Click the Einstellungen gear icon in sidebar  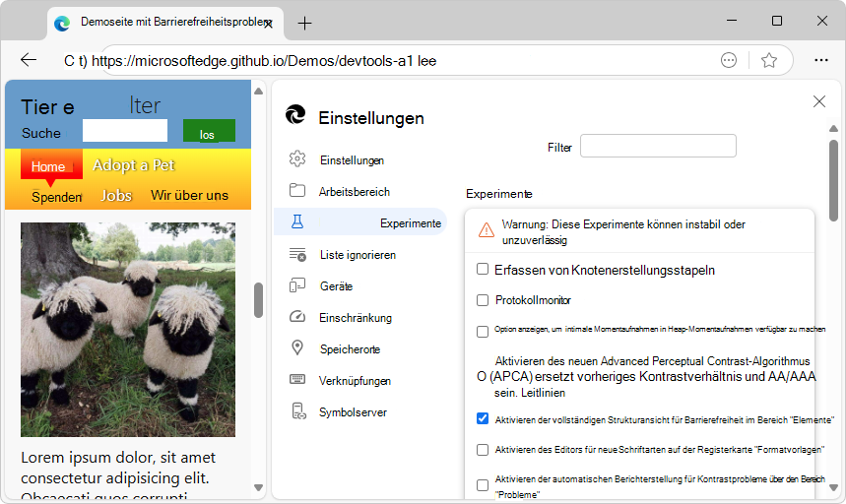(x=297, y=159)
